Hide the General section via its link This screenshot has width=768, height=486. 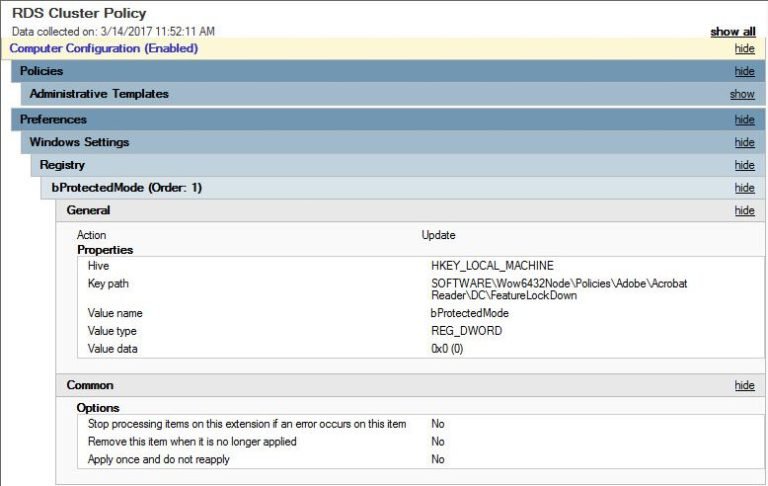744,211
